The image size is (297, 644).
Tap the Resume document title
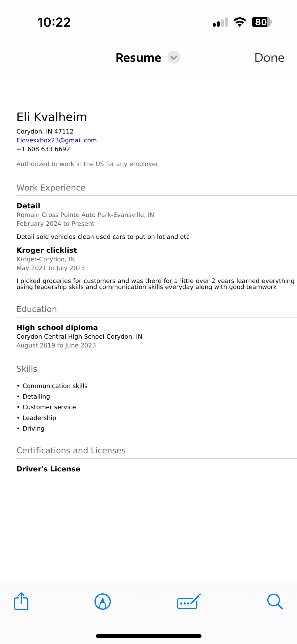[x=138, y=58]
